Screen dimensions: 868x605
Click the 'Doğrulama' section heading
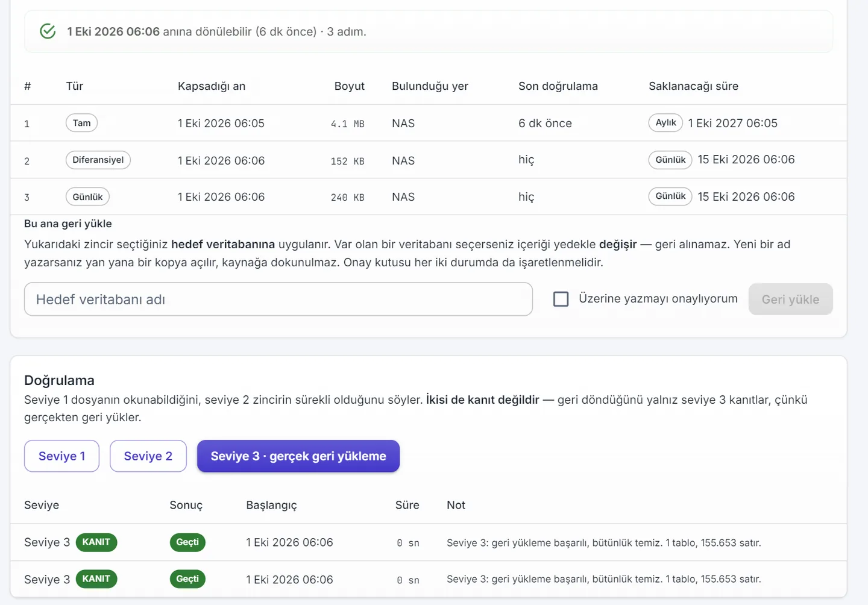[x=59, y=380]
